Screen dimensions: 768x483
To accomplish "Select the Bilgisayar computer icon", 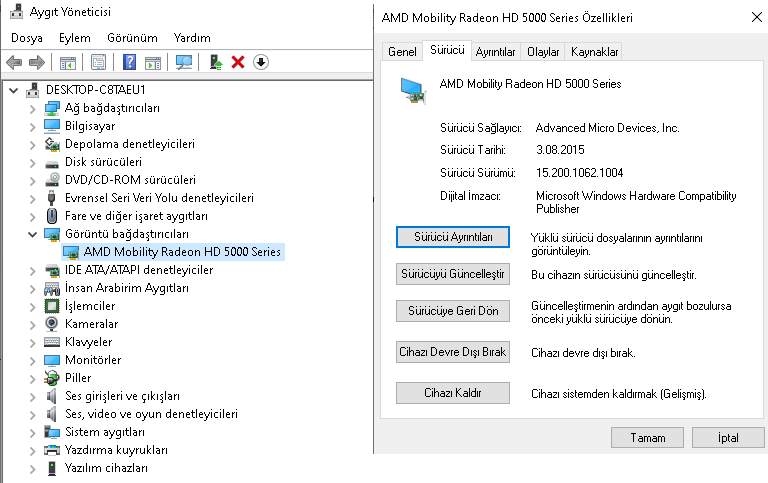I will click(52, 126).
